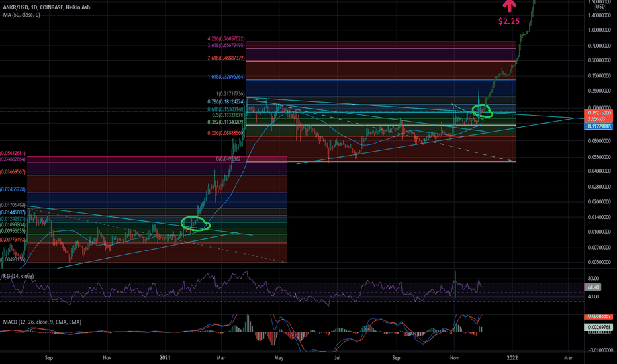Image resolution: width=617 pixels, height=364 pixels.
Task: Click the RSI value label 61.40
Action: point(593,287)
